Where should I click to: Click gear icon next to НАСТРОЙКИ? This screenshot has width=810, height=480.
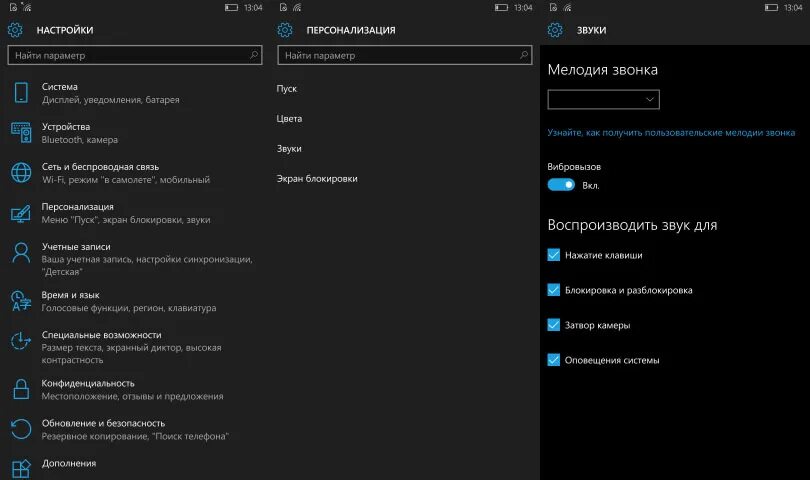tap(15, 30)
